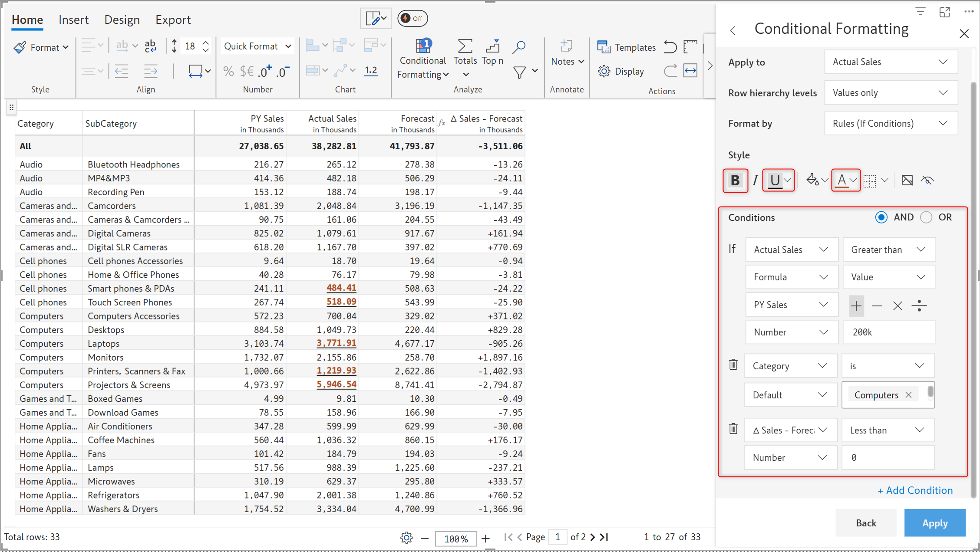The image size is (980, 552).
Task: Open the font color picker
Action: click(845, 180)
